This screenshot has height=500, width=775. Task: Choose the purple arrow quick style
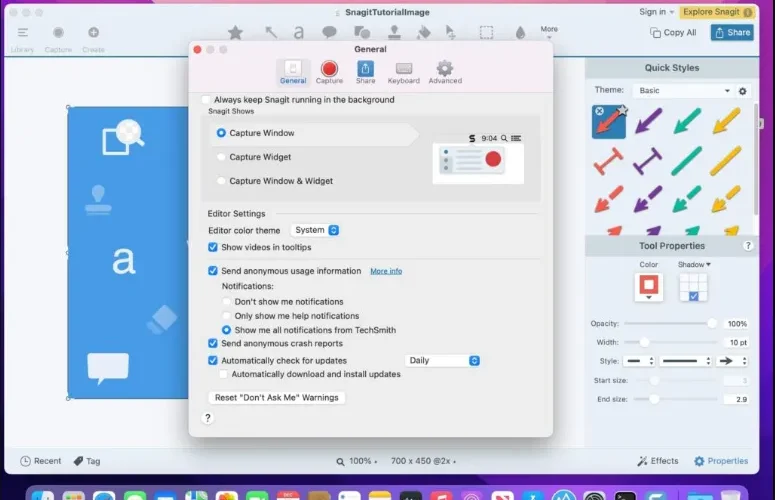pos(648,121)
